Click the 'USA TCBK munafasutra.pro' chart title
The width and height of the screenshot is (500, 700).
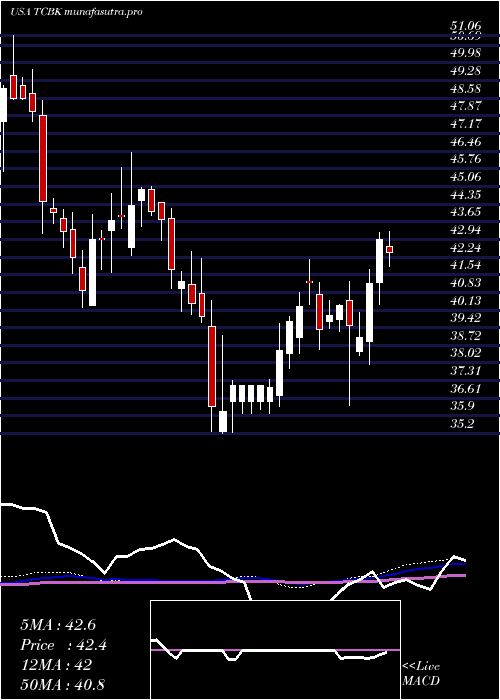click(76, 12)
